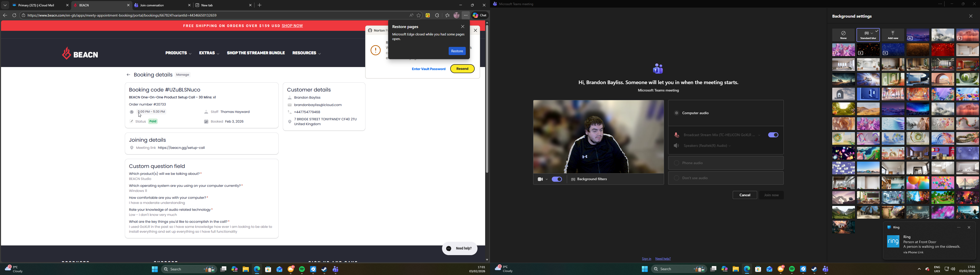The height and width of the screenshot is (275, 980).
Task: Close the Background settings panel
Action: pos(971,16)
